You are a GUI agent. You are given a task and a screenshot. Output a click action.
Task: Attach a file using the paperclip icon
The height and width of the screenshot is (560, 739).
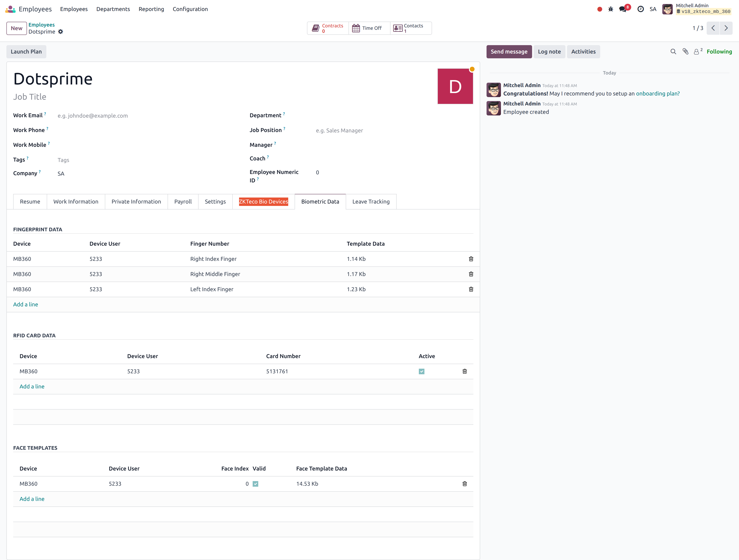point(685,52)
